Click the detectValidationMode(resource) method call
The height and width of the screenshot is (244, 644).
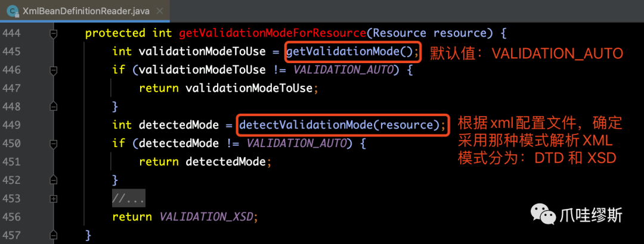342,125
